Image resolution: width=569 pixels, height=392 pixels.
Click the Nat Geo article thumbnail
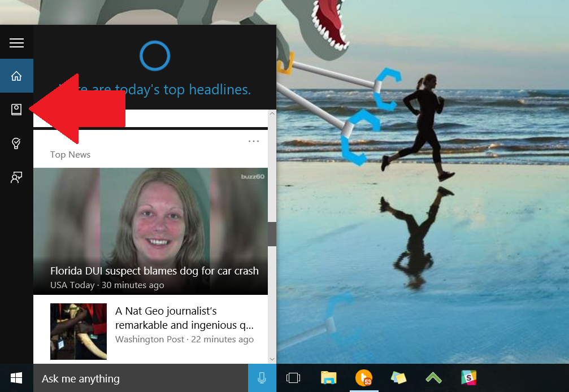(x=78, y=331)
